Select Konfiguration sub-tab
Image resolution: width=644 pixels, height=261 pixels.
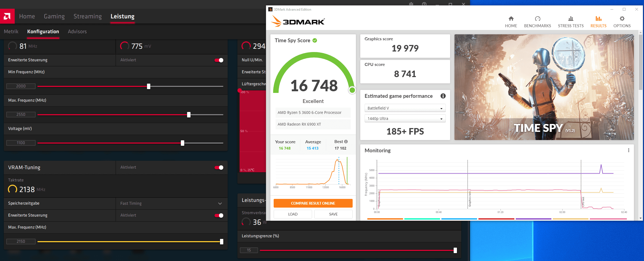43,32
